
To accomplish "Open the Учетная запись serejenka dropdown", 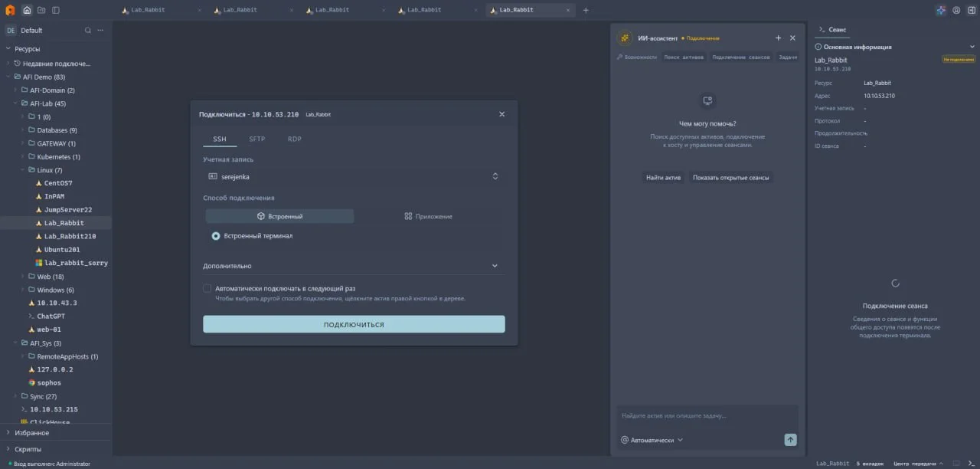I will [354, 176].
